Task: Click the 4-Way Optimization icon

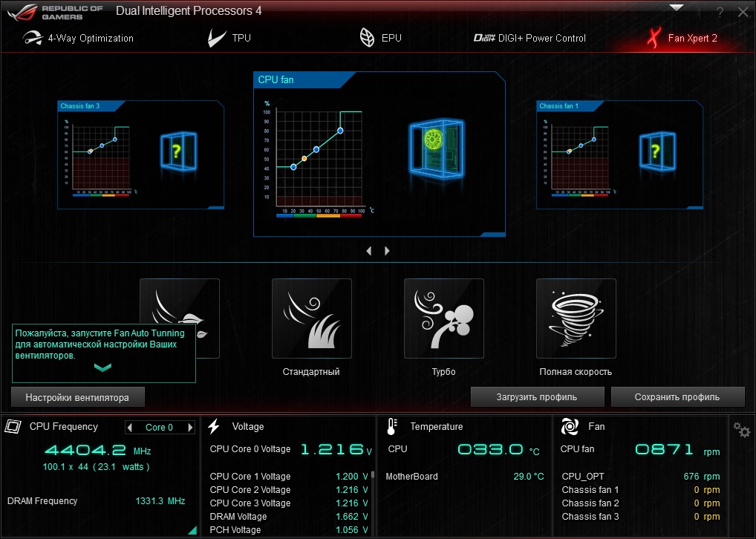Action: point(32,38)
